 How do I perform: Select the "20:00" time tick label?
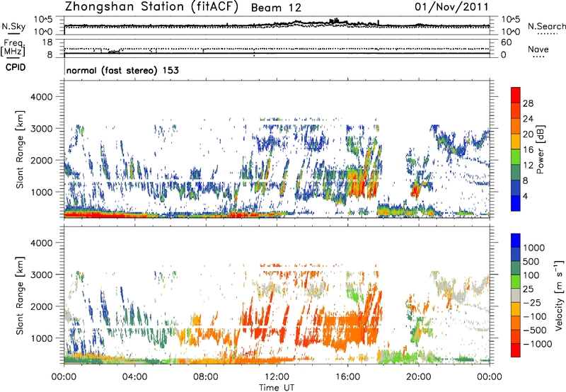[419, 377]
